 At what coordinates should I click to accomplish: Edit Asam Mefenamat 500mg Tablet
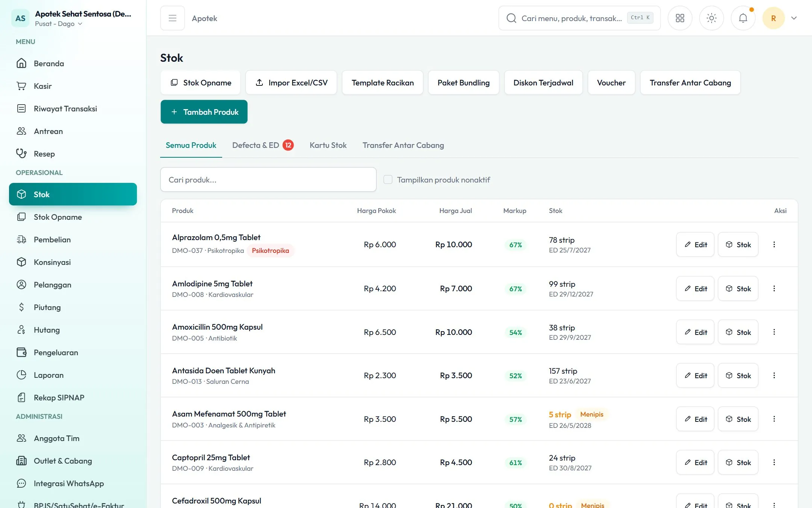coord(695,419)
